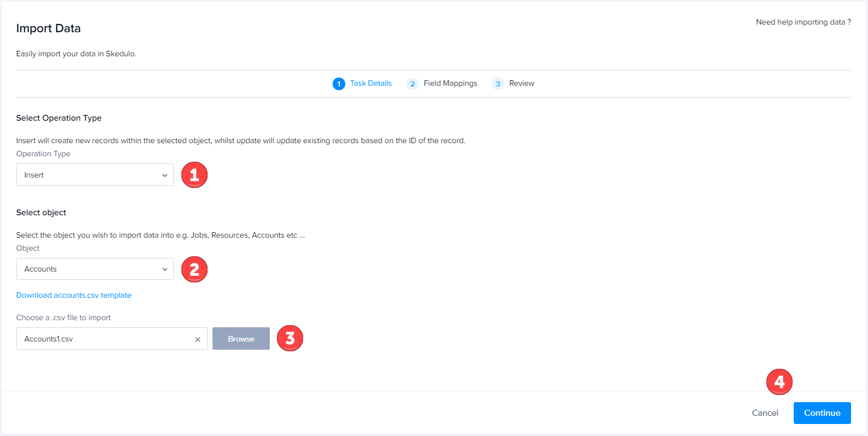Screen dimensions: 868x436
Task: Click the Continue button
Action: [x=822, y=413]
